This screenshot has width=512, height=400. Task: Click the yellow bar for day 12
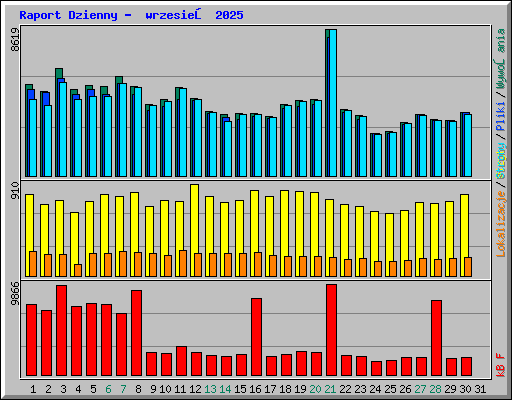(x=194, y=230)
